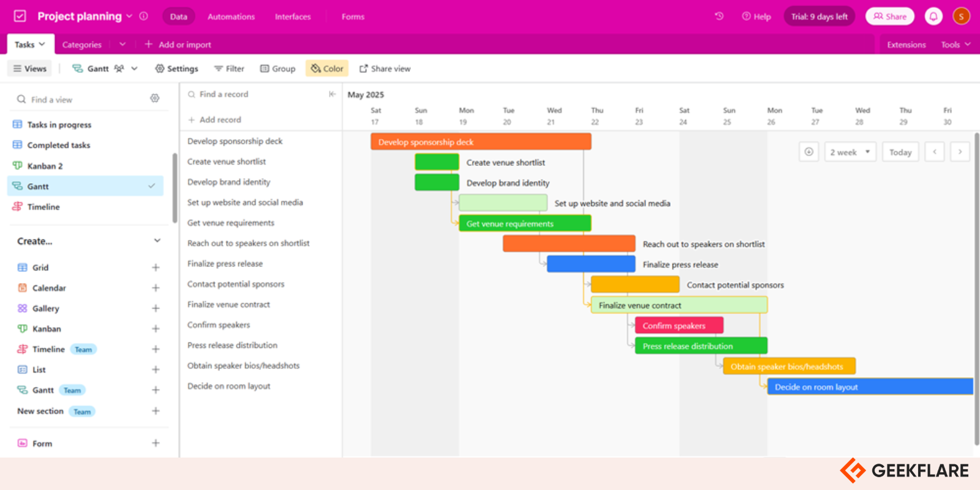
Task: Open the notifications bell icon
Action: coord(933,16)
